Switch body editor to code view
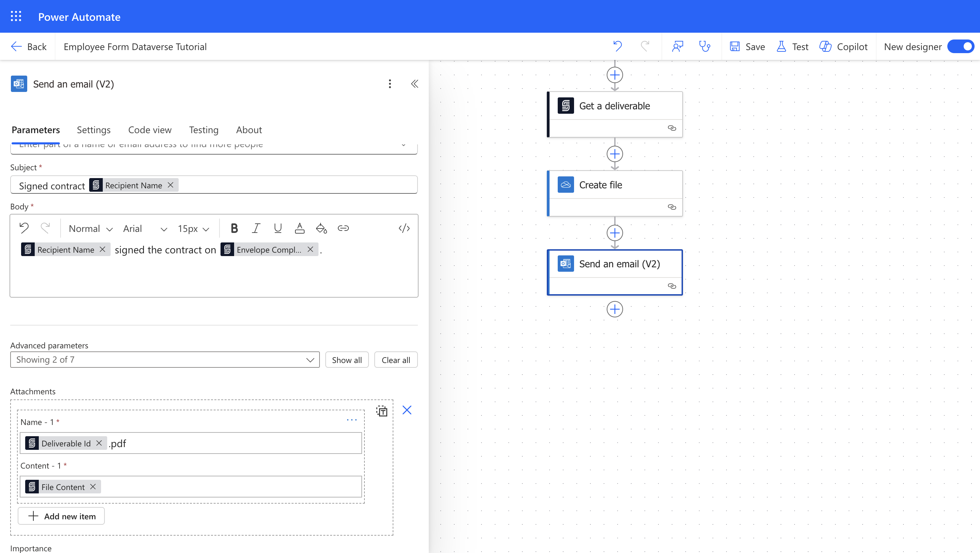Screen dimensions: 980x553 [x=404, y=228]
